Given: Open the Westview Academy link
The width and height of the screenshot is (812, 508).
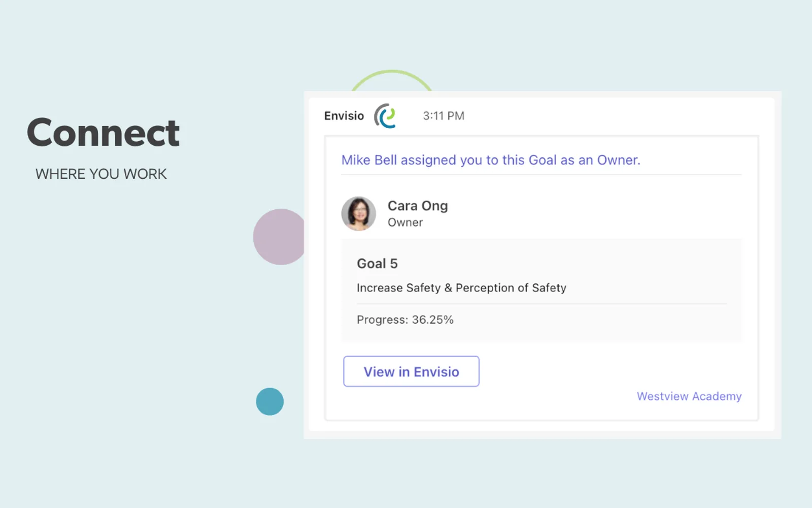Looking at the screenshot, I should pyautogui.click(x=689, y=396).
